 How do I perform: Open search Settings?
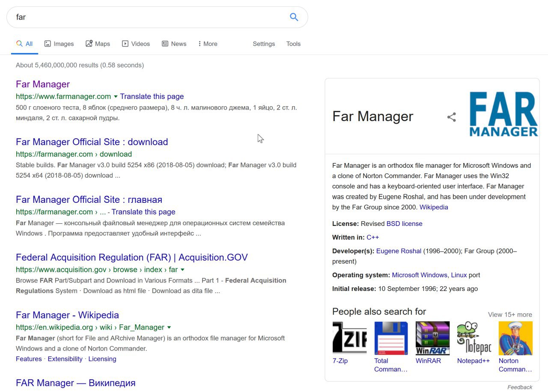tap(264, 44)
